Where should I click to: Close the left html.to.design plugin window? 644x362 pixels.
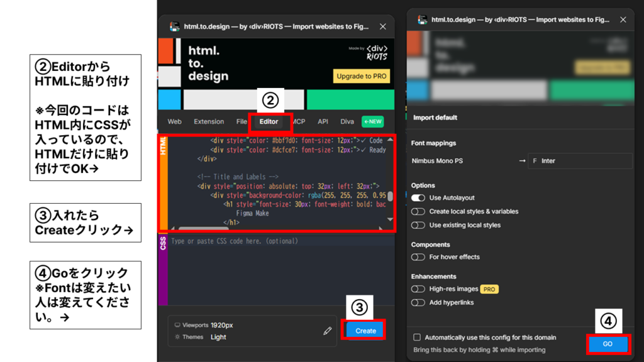[383, 27]
